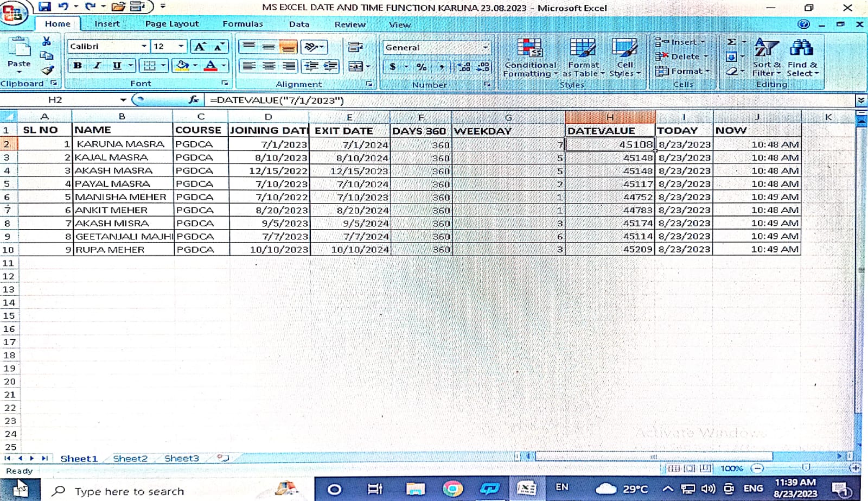Click the Insert Function fx icon
This screenshot has width=868, height=501.
194,100
